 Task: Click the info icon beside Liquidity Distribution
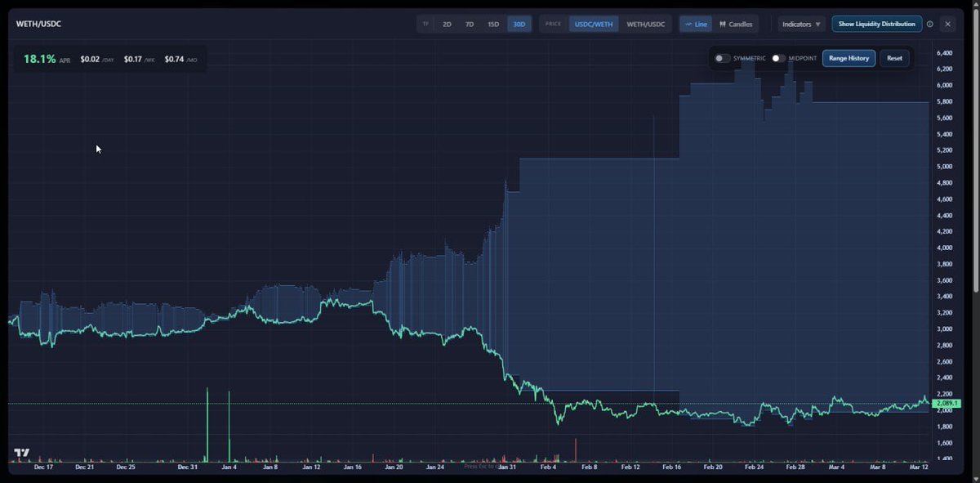coord(929,25)
